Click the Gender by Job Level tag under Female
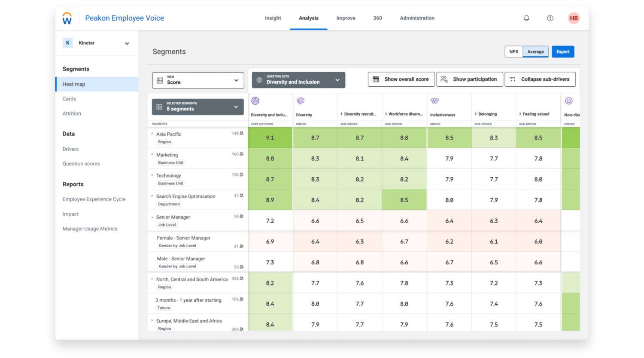 177,246
